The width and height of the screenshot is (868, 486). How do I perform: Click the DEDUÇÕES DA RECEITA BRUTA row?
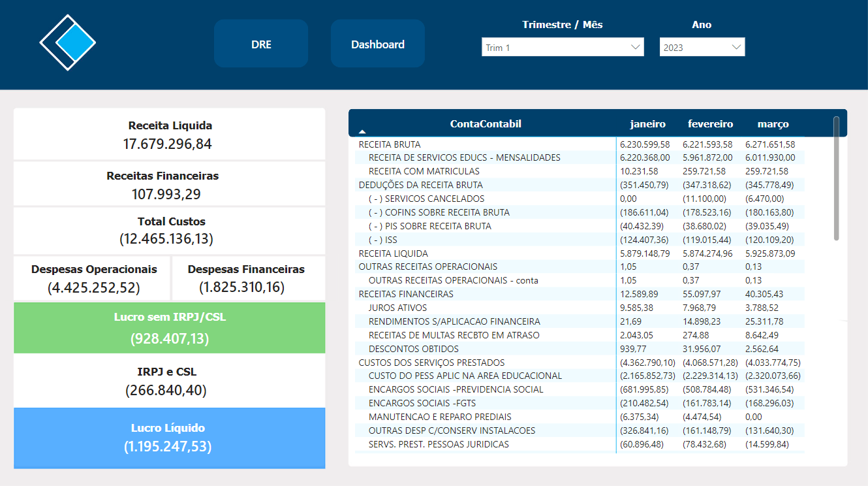point(580,185)
